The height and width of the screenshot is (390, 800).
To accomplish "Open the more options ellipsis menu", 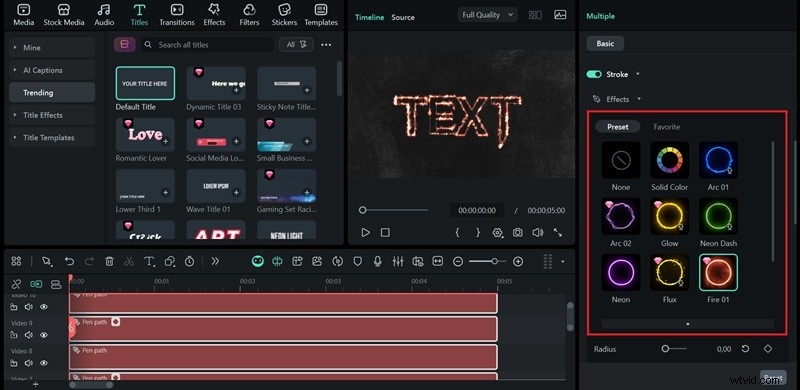I will pos(326,45).
